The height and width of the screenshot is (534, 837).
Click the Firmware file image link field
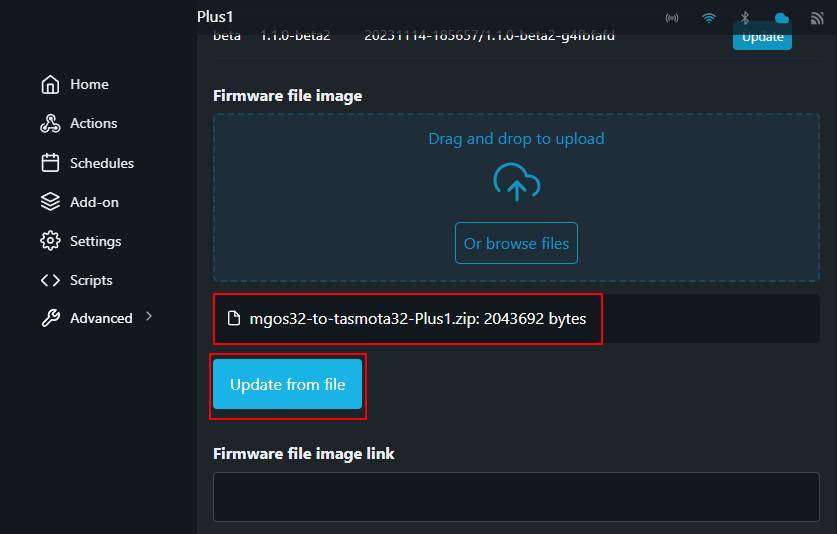pyautogui.click(x=516, y=497)
